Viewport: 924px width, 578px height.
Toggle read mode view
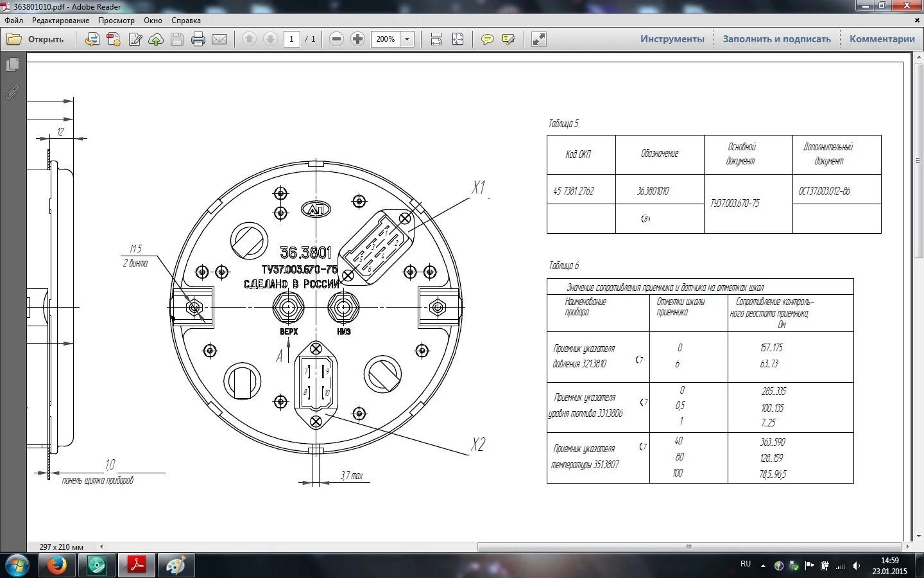click(539, 39)
